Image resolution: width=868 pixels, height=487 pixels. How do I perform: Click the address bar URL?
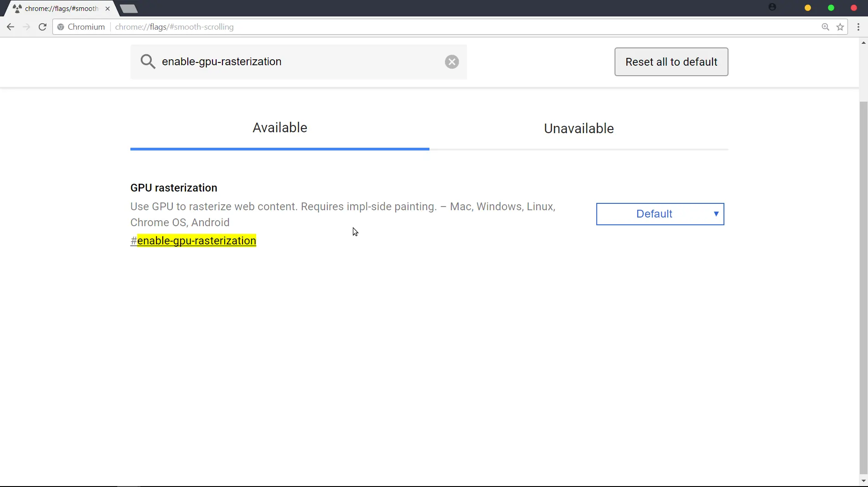pyautogui.click(x=175, y=27)
